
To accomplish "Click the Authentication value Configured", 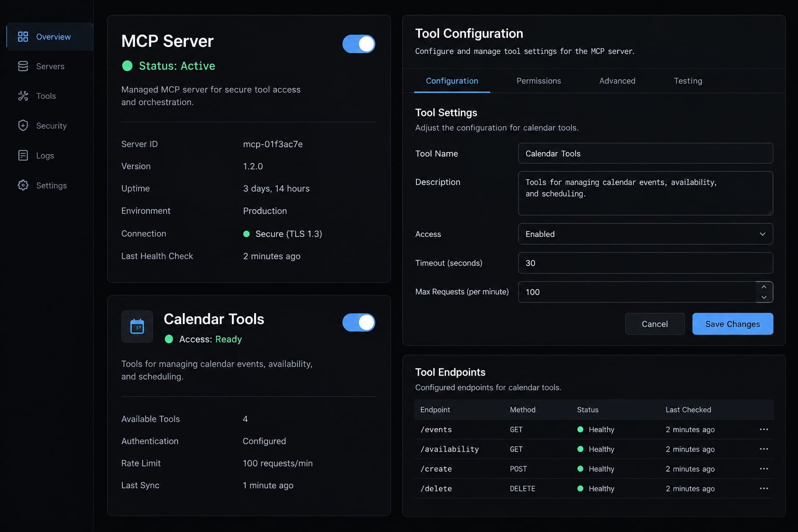I will 264,441.
